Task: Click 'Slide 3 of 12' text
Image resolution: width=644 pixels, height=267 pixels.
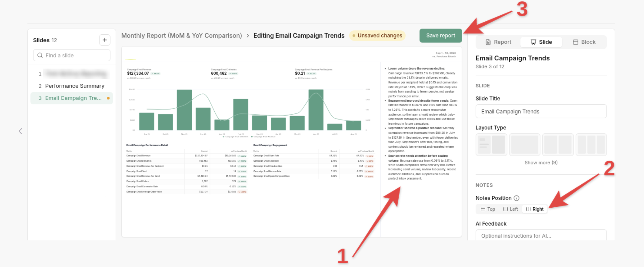Action: coord(490,66)
